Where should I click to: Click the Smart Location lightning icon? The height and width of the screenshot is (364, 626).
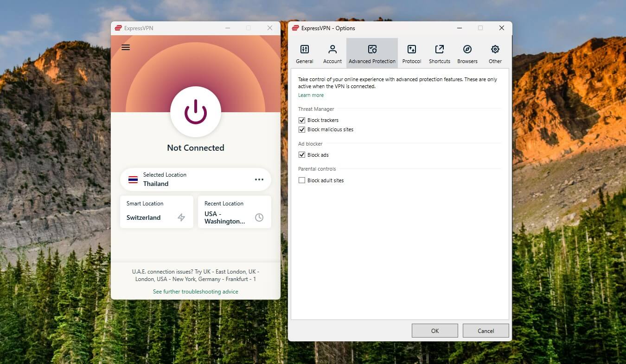pyautogui.click(x=181, y=217)
